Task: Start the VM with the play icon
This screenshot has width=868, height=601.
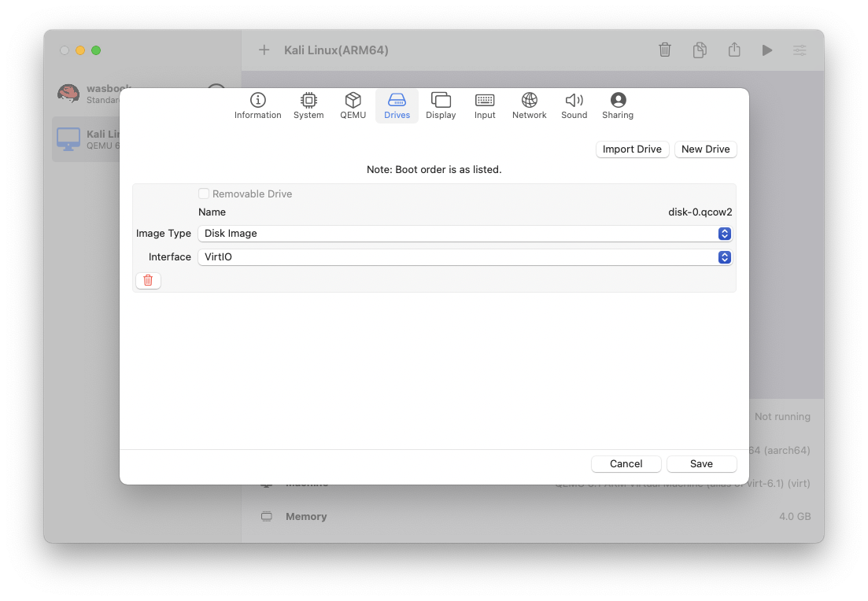Action: point(766,50)
